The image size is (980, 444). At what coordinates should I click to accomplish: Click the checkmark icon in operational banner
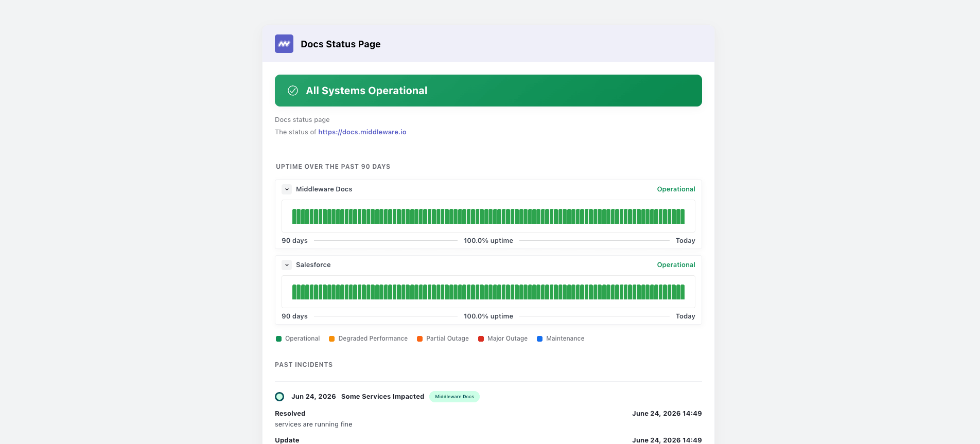[293, 91]
